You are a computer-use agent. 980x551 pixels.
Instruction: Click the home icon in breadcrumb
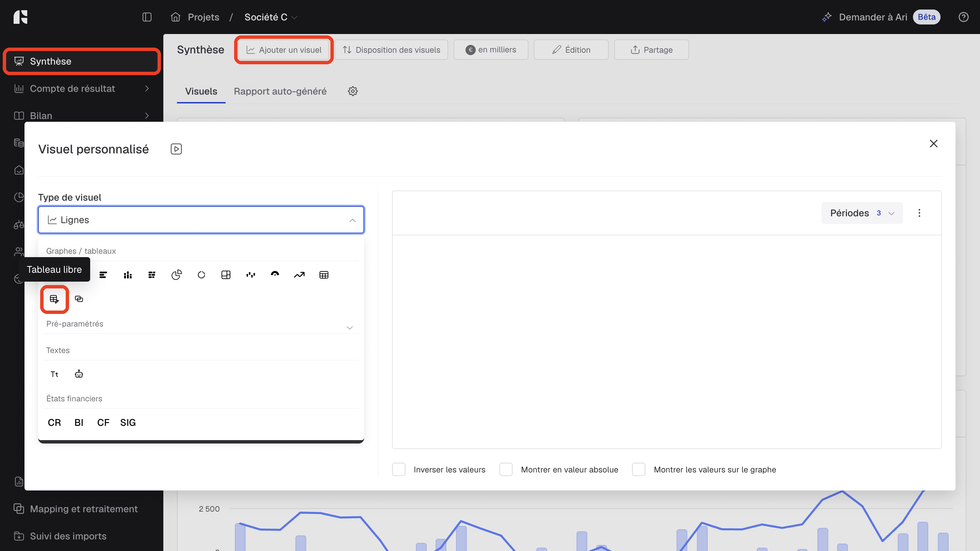tap(175, 17)
